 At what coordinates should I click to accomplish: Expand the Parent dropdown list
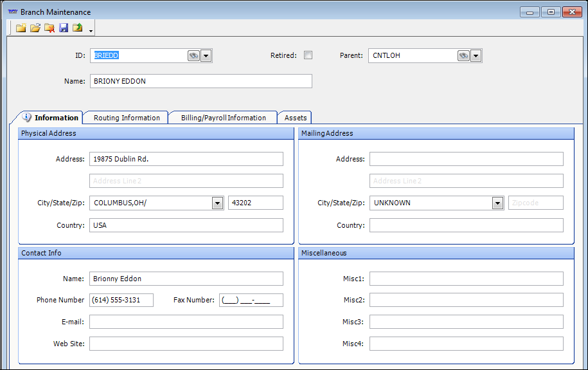coord(476,56)
